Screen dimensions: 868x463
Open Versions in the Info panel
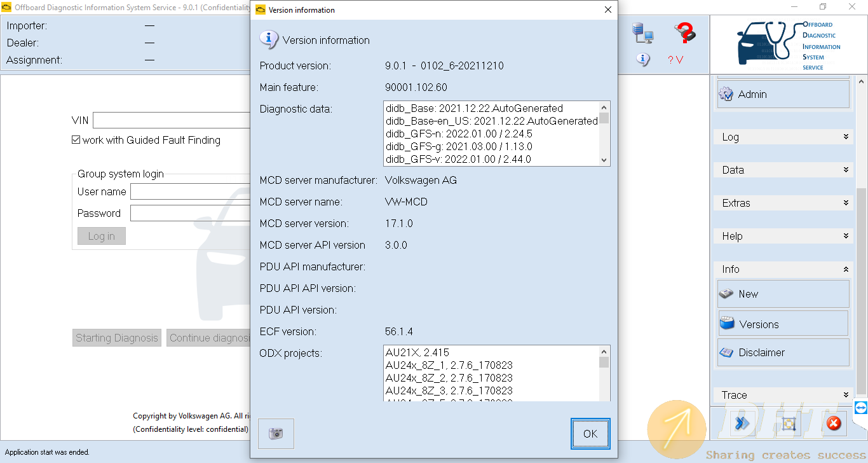pos(783,324)
